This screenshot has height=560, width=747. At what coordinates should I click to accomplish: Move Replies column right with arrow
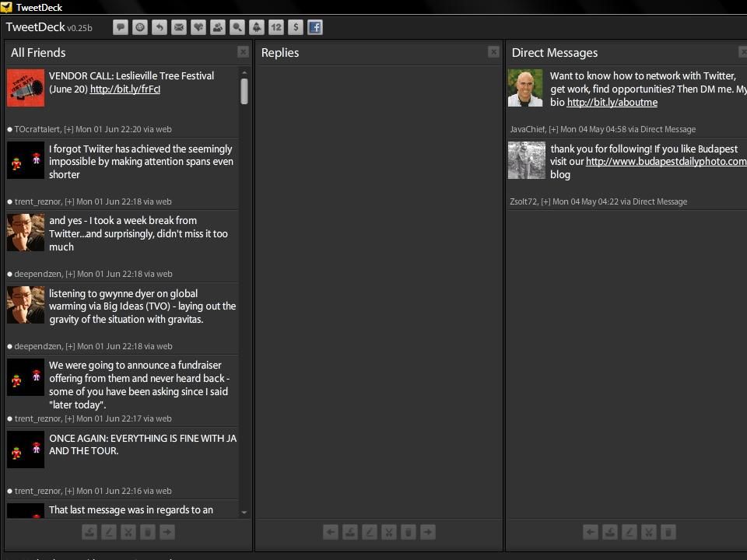[428, 532]
